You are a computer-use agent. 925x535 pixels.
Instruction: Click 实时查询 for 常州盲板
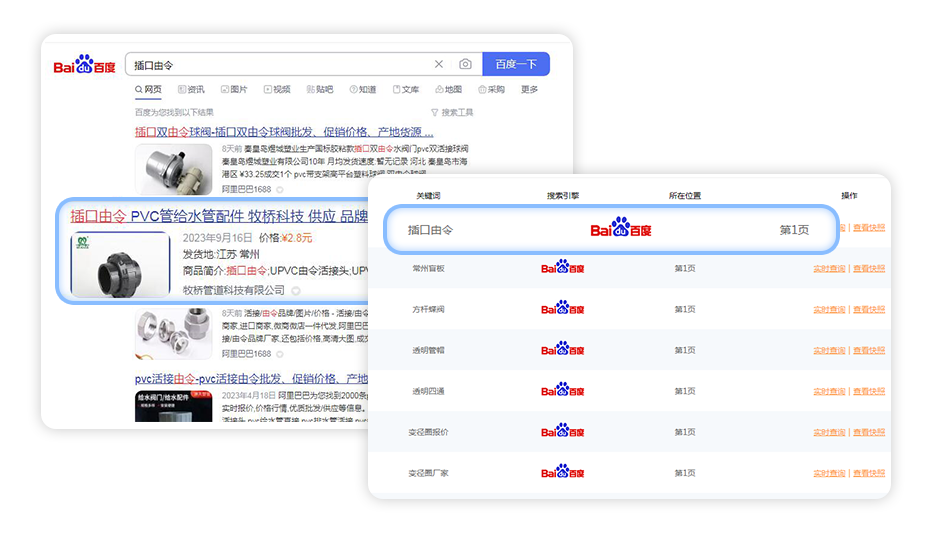click(829, 268)
